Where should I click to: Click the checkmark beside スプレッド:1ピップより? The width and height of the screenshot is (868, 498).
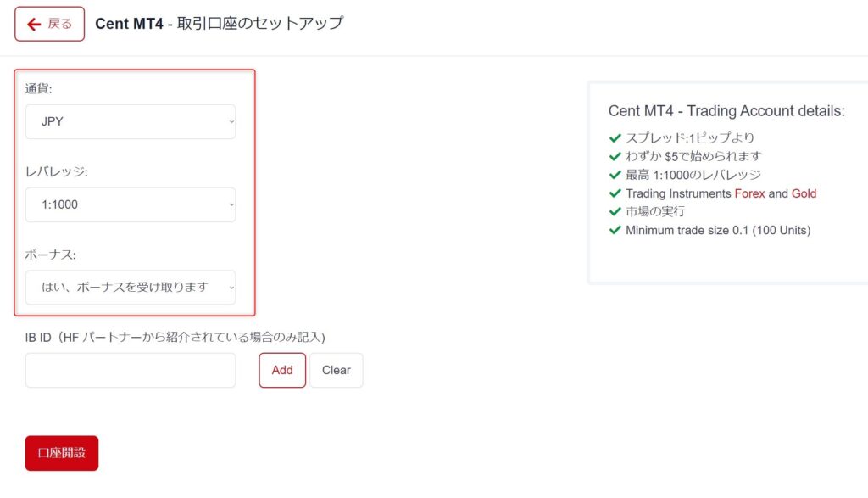615,138
